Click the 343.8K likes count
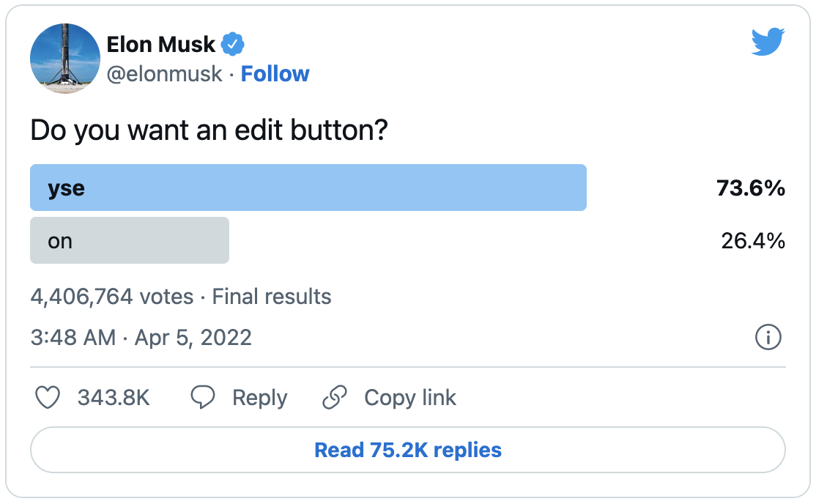Image resolution: width=816 pixels, height=504 pixels. click(x=114, y=398)
